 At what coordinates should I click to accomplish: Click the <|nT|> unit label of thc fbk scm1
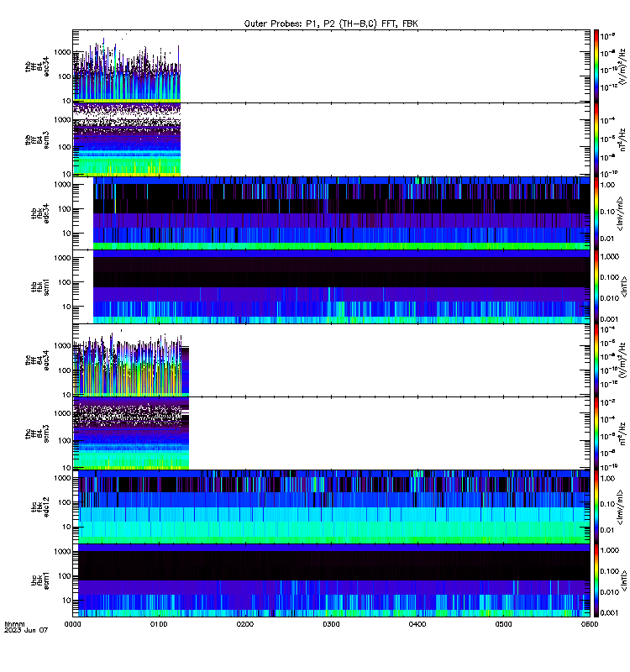[x=623, y=580]
